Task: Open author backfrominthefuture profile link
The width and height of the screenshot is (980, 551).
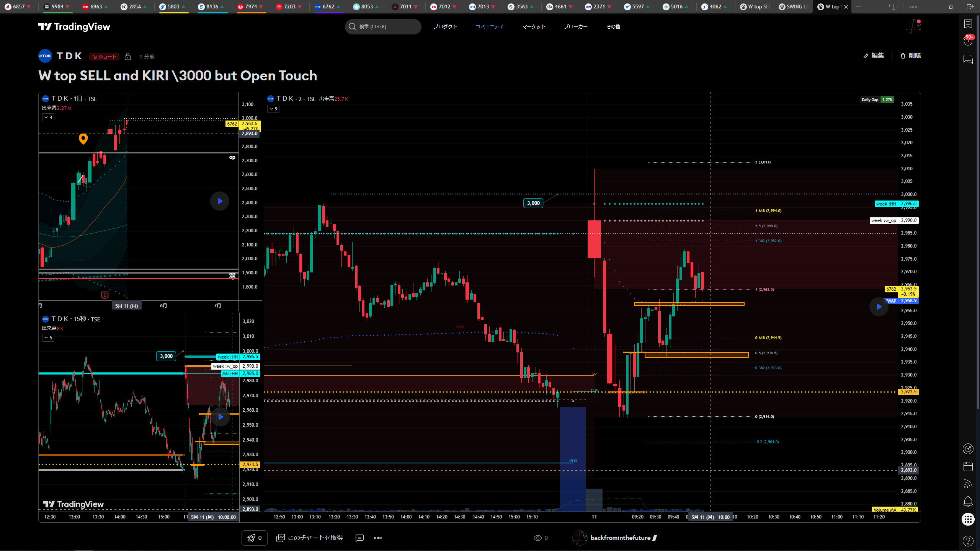Action: (x=620, y=538)
